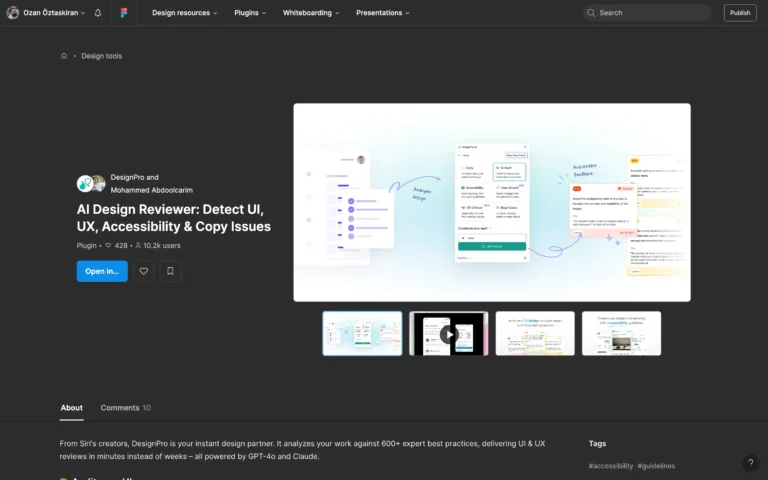Open Mohammed Abdoolcarim's profile link
Viewport: 768px width, 480px height.
151,190
